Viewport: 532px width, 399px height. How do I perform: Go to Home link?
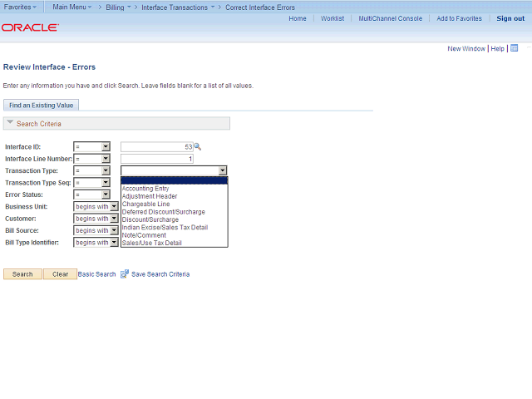coord(298,18)
